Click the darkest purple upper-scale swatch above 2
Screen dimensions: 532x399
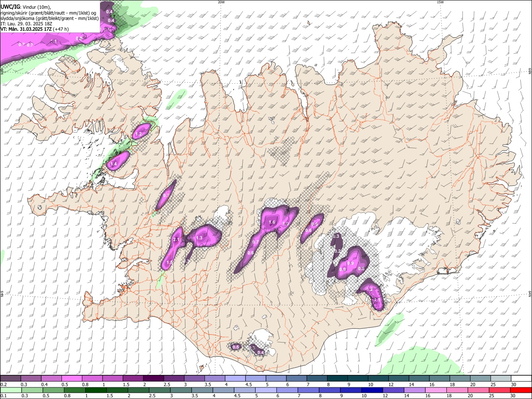[x=153, y=378]
